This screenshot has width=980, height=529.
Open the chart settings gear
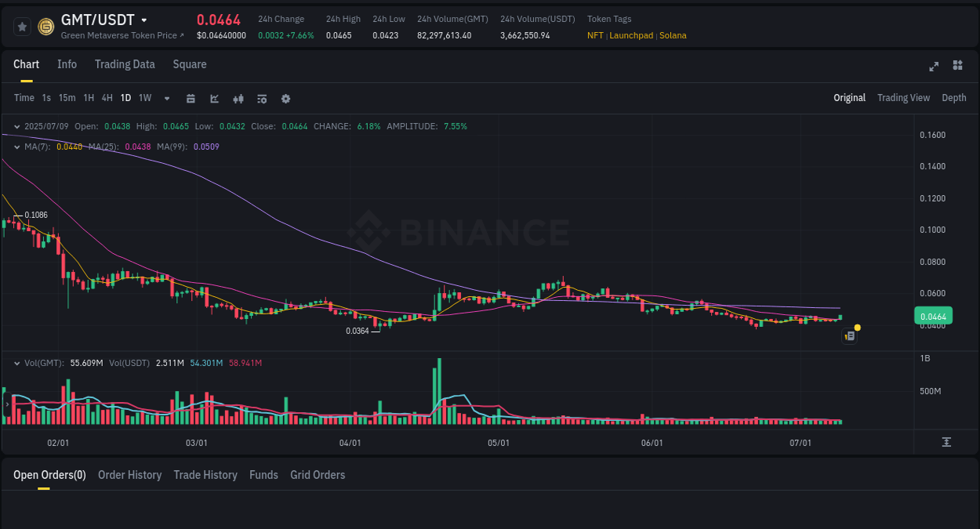[x=285, y=98]
